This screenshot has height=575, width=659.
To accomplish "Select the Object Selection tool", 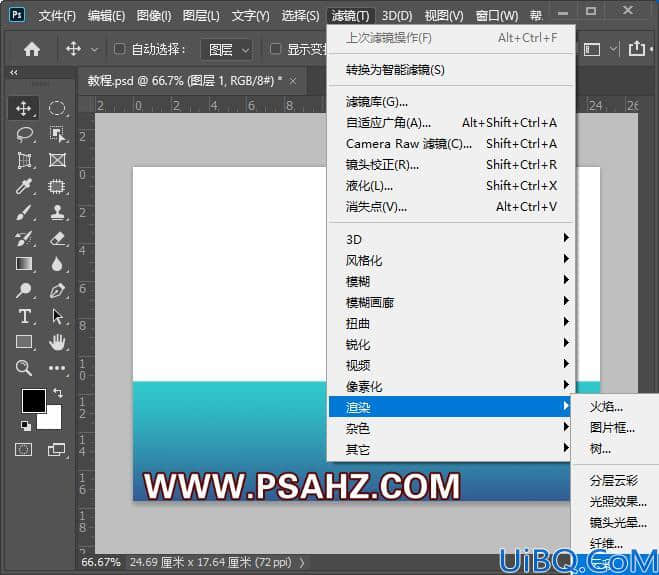I will coord(57,135).
